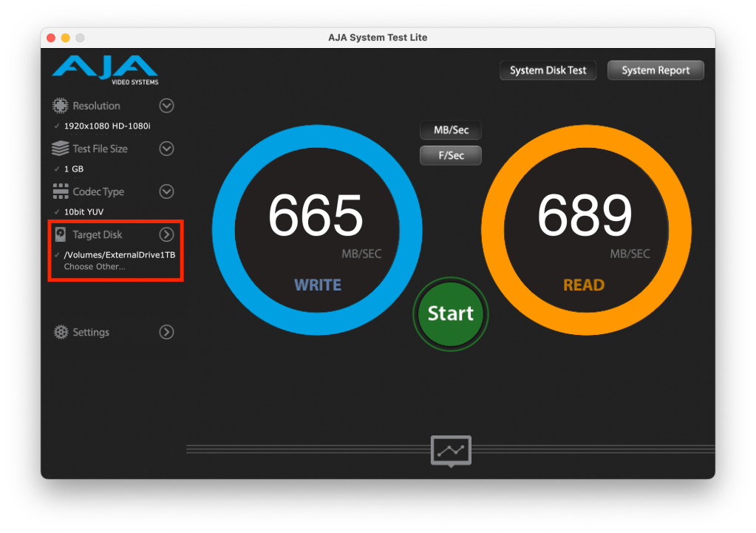Image resolution: width=756 pixels, height=533 pixels.
Task: Click the AJA Video Systems logo
Action: point(105,69)
